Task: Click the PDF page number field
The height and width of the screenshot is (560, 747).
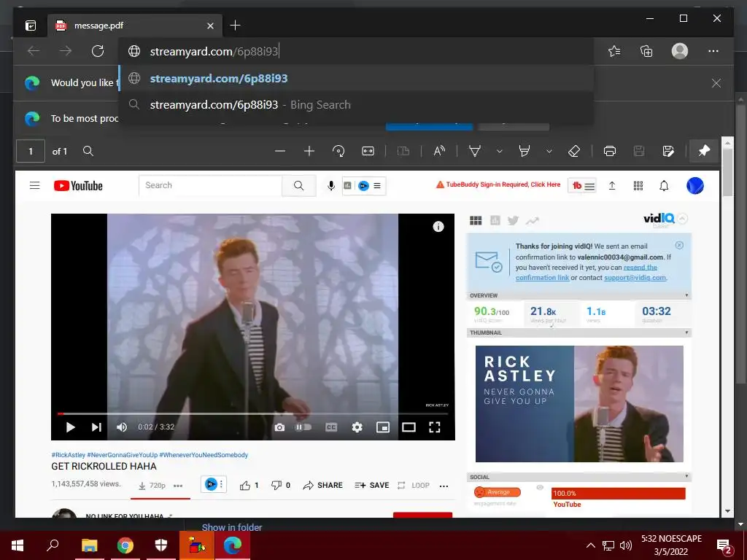Action: (31, 152)
